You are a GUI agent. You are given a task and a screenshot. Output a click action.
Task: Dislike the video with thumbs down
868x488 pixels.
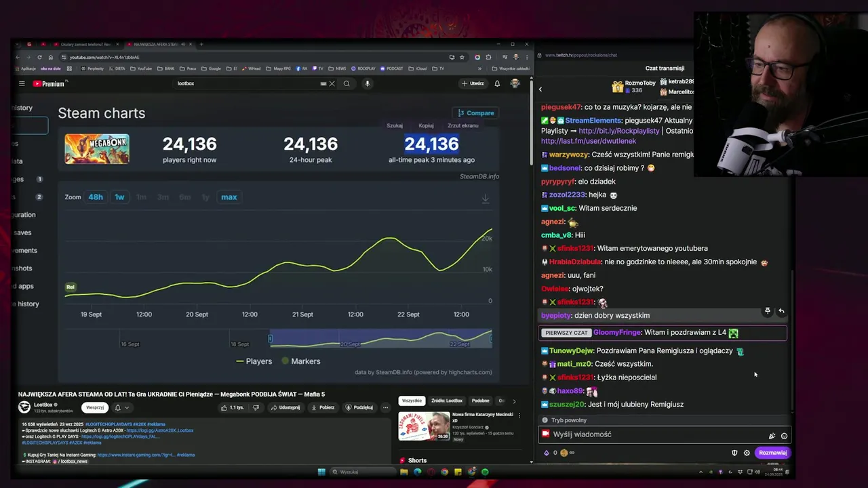point(256,407)
